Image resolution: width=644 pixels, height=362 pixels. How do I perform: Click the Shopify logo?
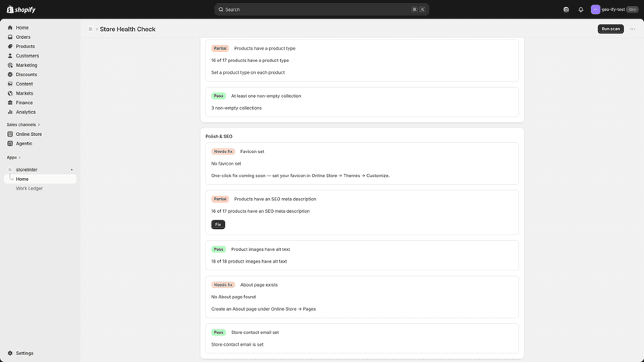tap(21, 9)
